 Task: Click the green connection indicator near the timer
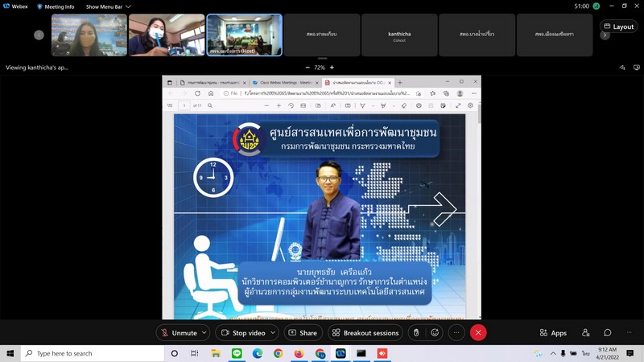tap(597, 6)
